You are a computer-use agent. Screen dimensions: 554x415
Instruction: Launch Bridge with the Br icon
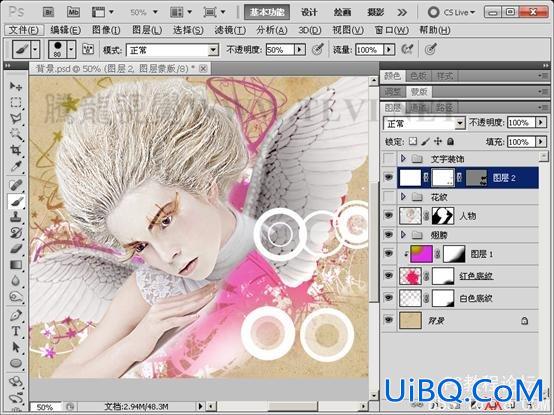48,12
